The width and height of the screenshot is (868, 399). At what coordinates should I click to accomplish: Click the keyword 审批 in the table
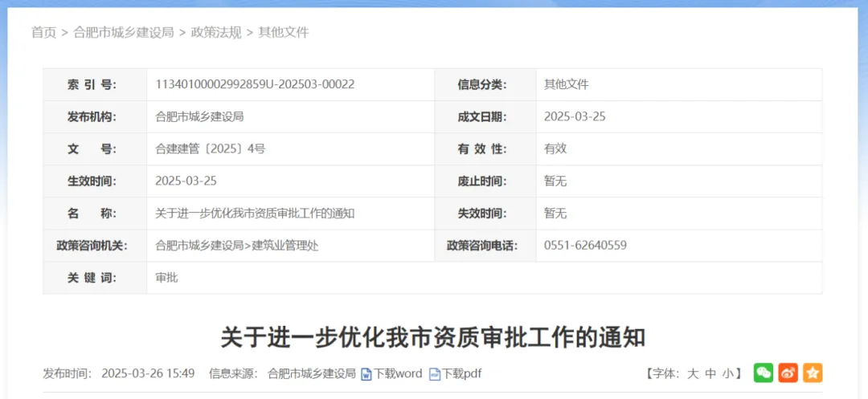pyautogui.click(x=166, y=278)
